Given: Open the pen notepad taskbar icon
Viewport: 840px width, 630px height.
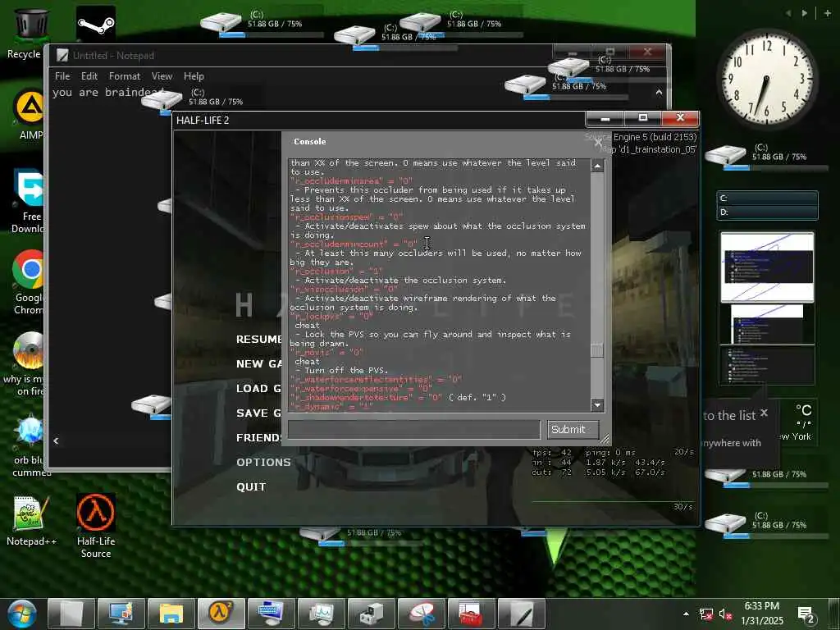Looking at the screenshot, I should [x=521, y=614].
